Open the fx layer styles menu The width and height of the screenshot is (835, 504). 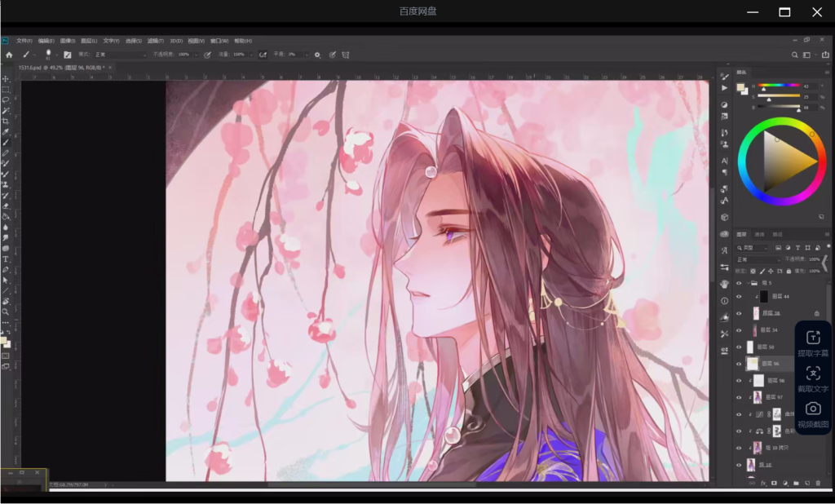(762, 483)
